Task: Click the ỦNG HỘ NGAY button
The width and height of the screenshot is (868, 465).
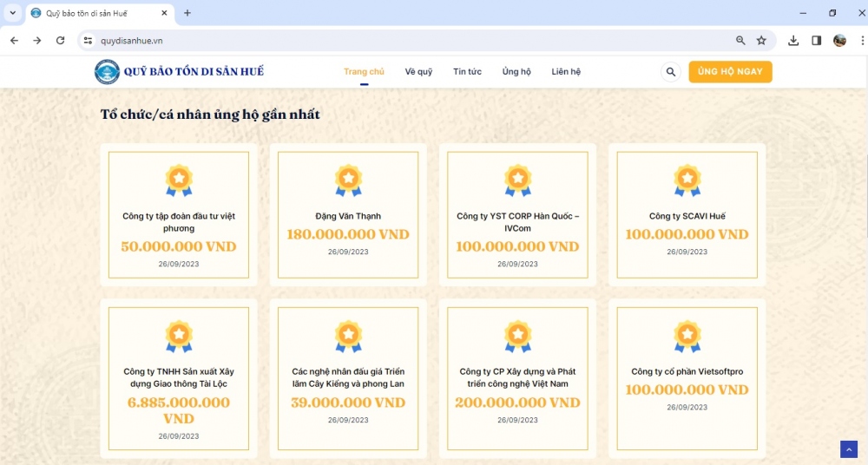Action: pyautogui.click(x=730, y=71)
